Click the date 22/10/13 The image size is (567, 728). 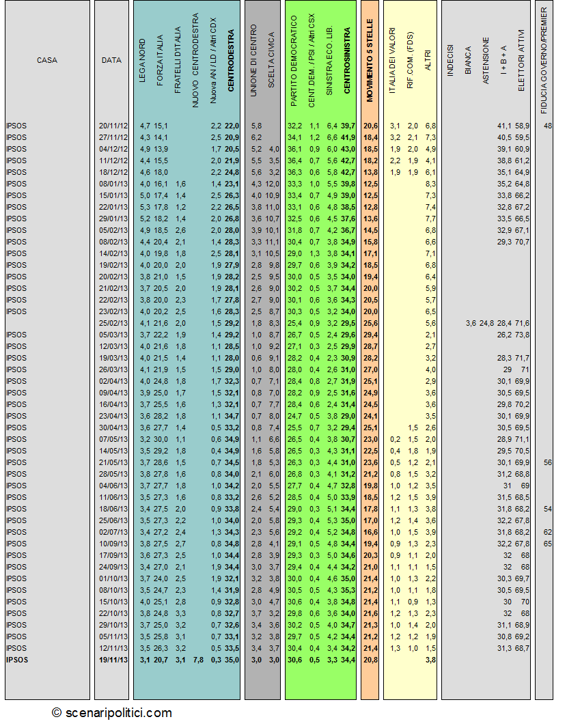[x=113, y=613]
